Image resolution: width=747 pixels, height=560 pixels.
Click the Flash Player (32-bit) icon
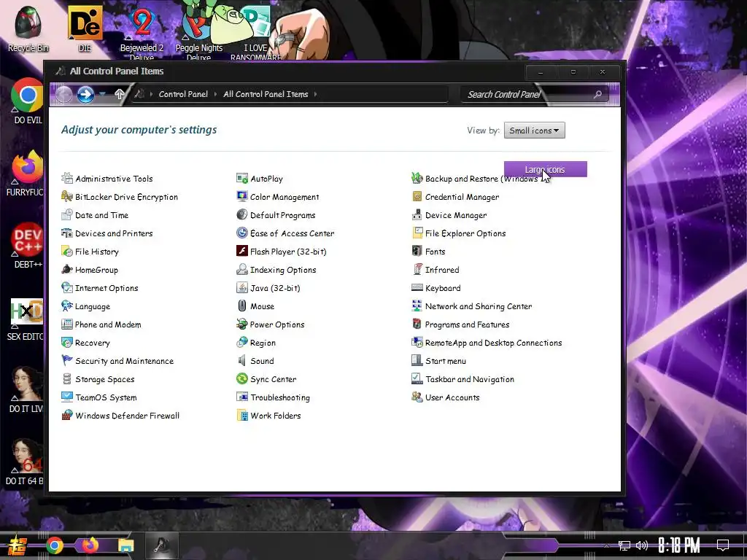[x=242, y=252]
